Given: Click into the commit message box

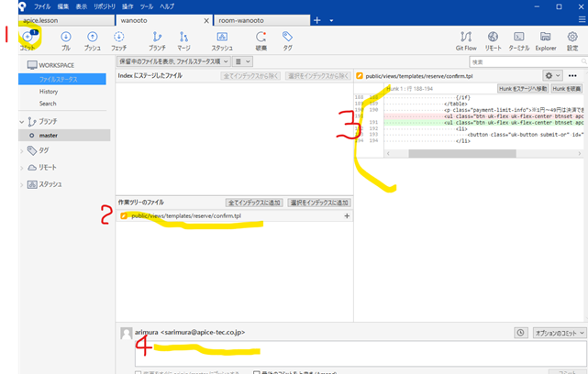Looking at the screenshot, I should point(361,354).
